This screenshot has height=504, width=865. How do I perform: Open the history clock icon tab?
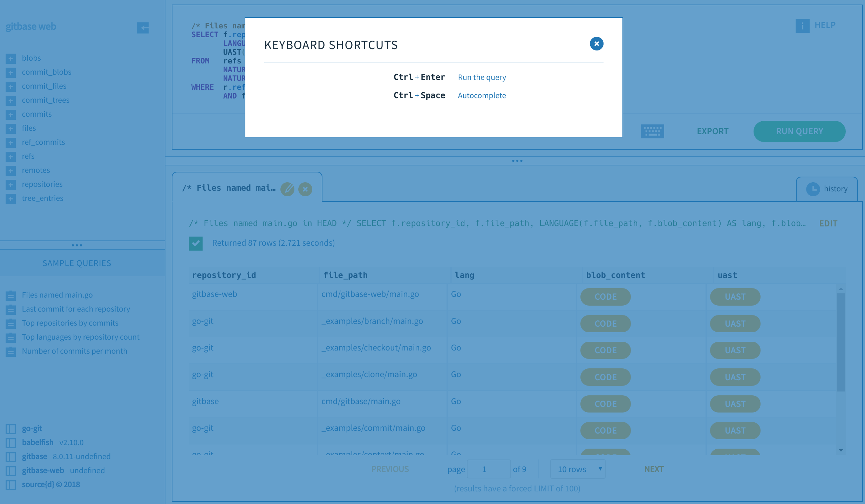point(813,189)
